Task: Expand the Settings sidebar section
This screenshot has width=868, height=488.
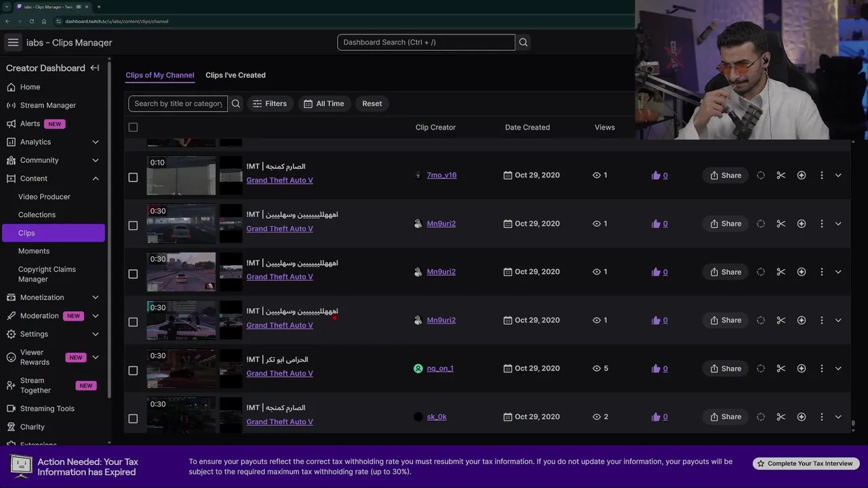Action: (95, 334)
